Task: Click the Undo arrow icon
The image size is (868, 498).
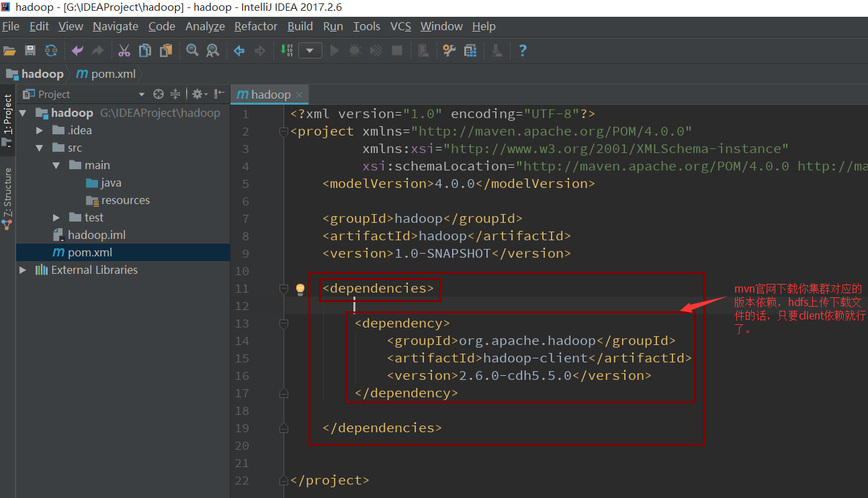Action: pyautogui.click(x=77, y=50)
